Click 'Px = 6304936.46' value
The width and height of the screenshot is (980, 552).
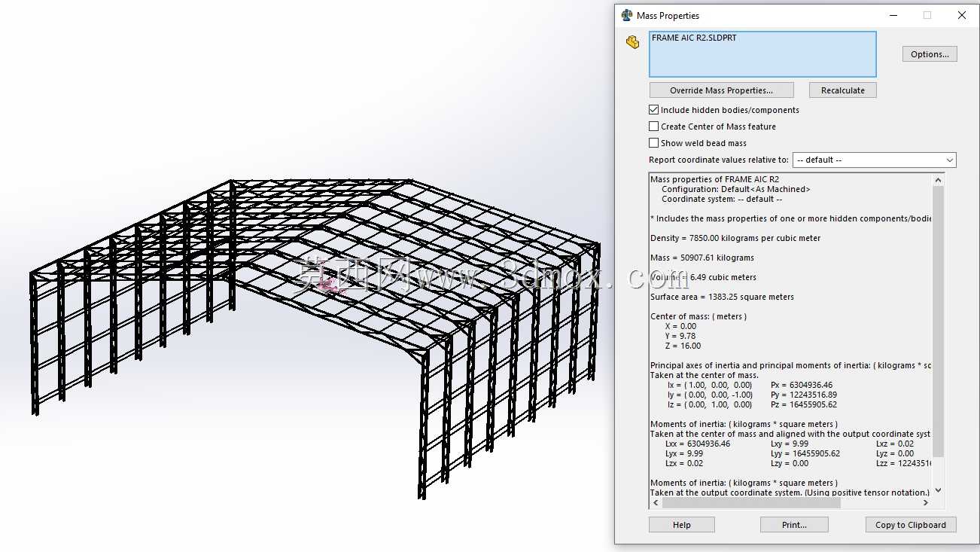[x=802, y=385]
